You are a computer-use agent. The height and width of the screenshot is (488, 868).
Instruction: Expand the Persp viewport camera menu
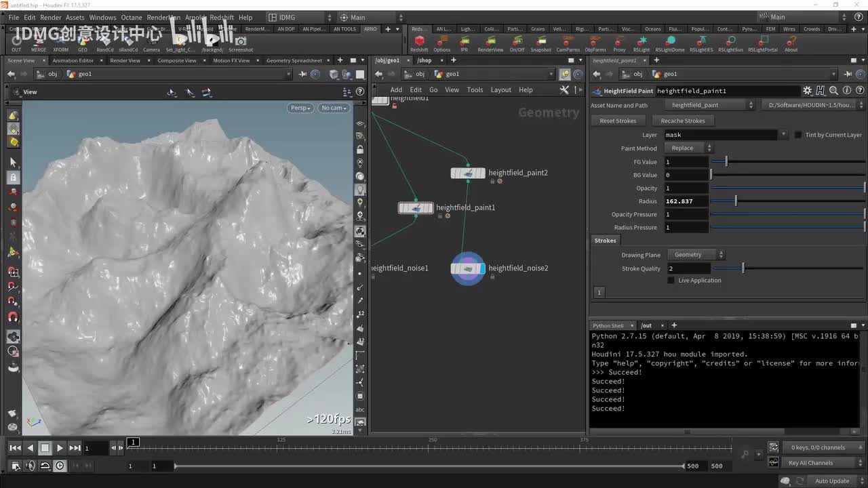pyautogui.click(x=300, y=108)
